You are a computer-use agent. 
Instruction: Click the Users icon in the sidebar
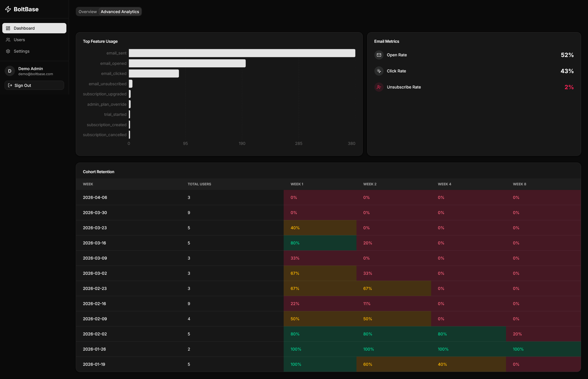click(x=8, y=40)
